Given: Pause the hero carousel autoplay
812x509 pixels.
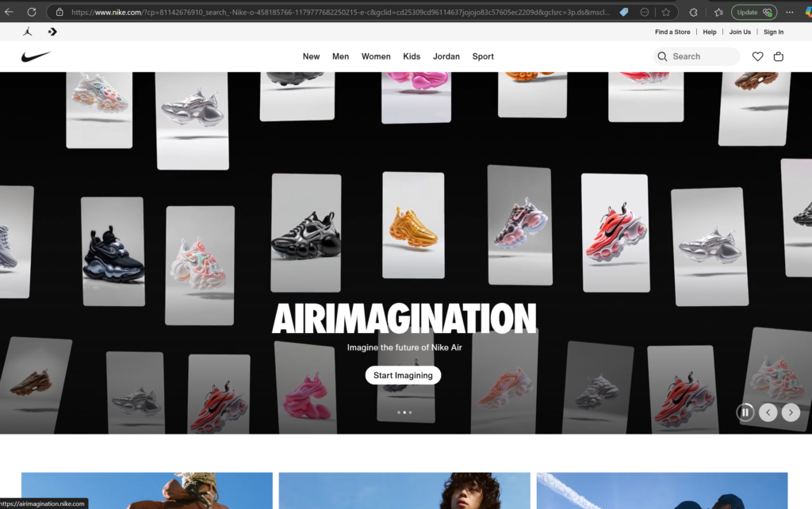Looking at the screenshot, I should pyautogui.click(x=745, y=412).
